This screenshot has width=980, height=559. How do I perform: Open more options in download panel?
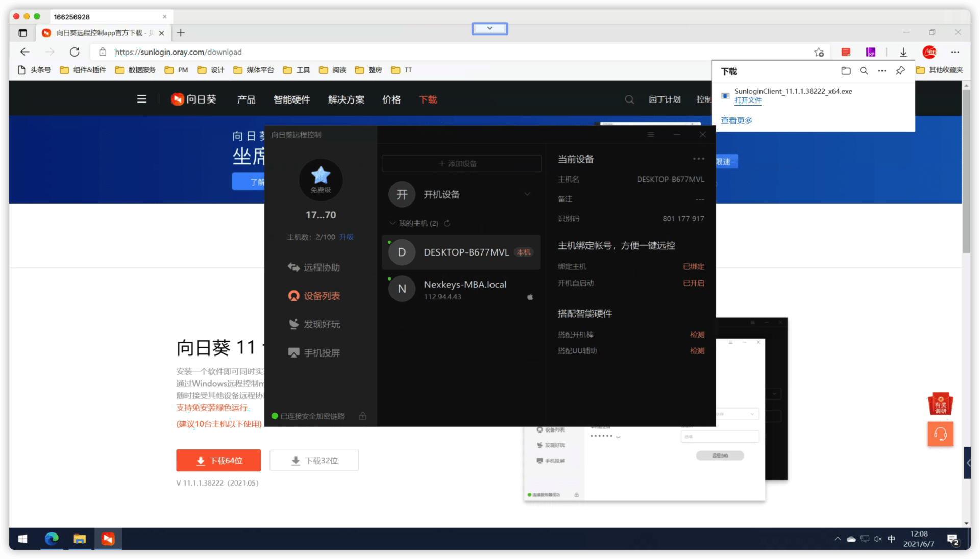tap(882, 71)
